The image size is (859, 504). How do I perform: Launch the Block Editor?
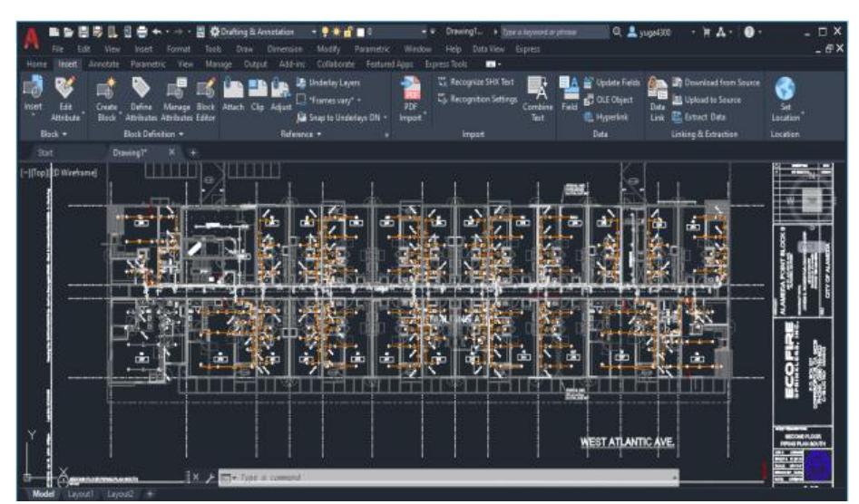(205, 99)
